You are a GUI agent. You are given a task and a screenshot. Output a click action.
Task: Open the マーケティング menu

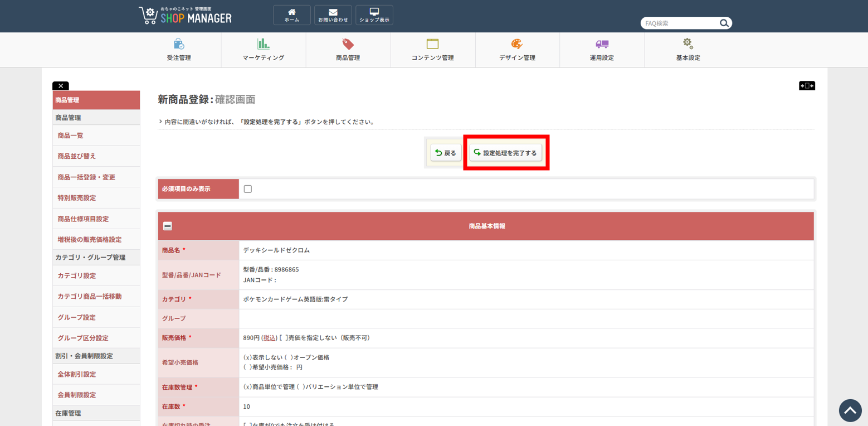point(263,50)
